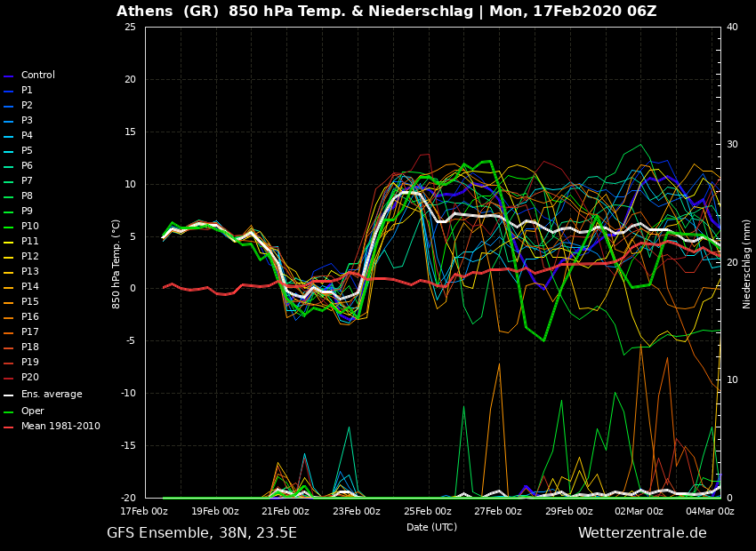The height and width of the screenshot is (551, 756).
Task: Click the red color dash beside Mean 1981-2010
Action: click(x=8, y=427)
